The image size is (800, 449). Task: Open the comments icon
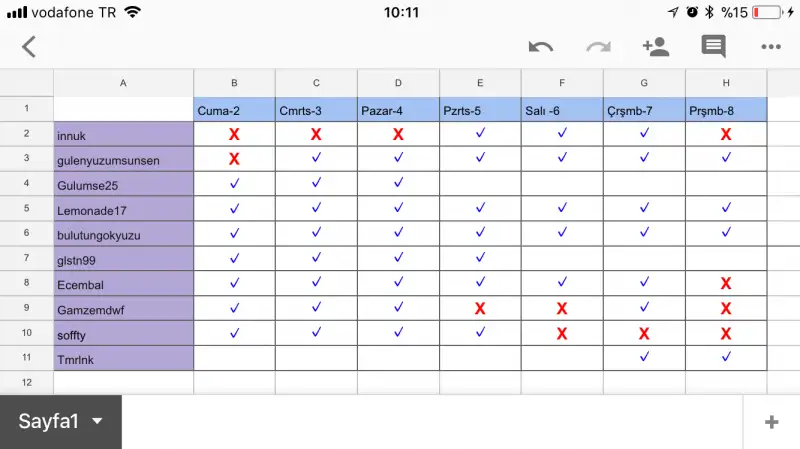(x=713, y=46)
